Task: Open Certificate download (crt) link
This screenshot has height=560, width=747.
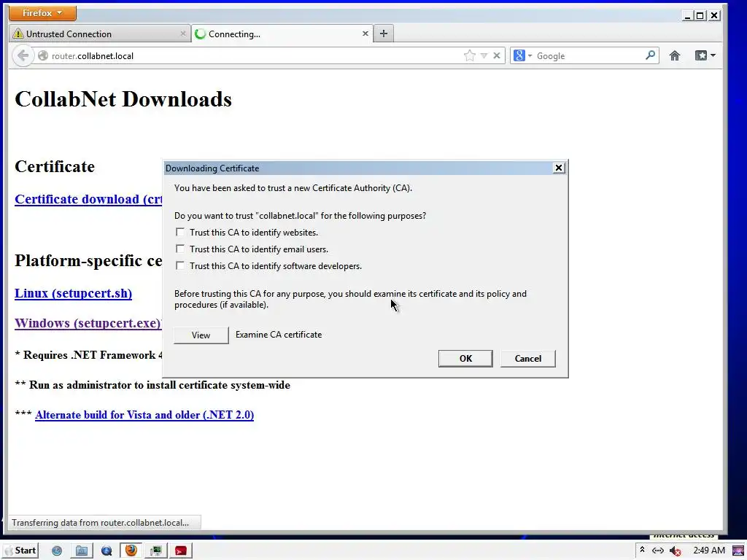Action: click(88, 199)
